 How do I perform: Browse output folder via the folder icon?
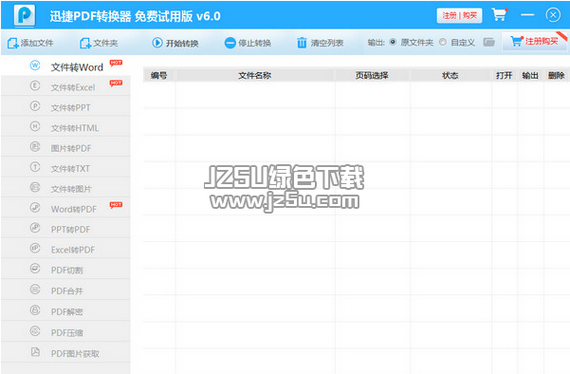(x=489, y=42)
